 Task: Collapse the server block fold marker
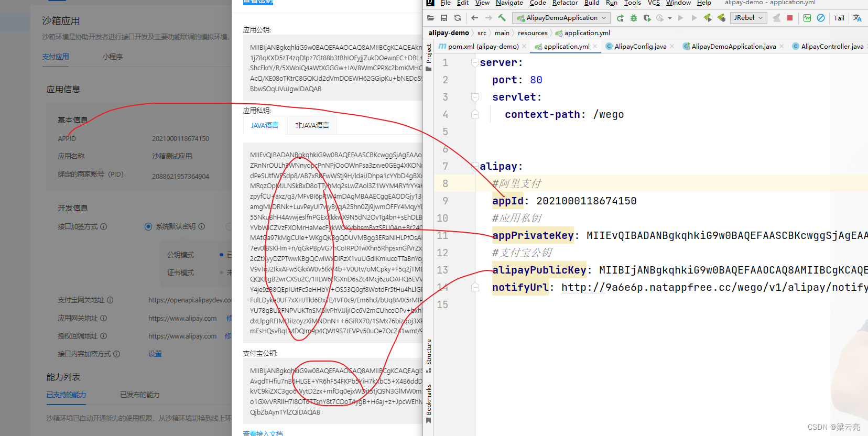tap(475, 63)
